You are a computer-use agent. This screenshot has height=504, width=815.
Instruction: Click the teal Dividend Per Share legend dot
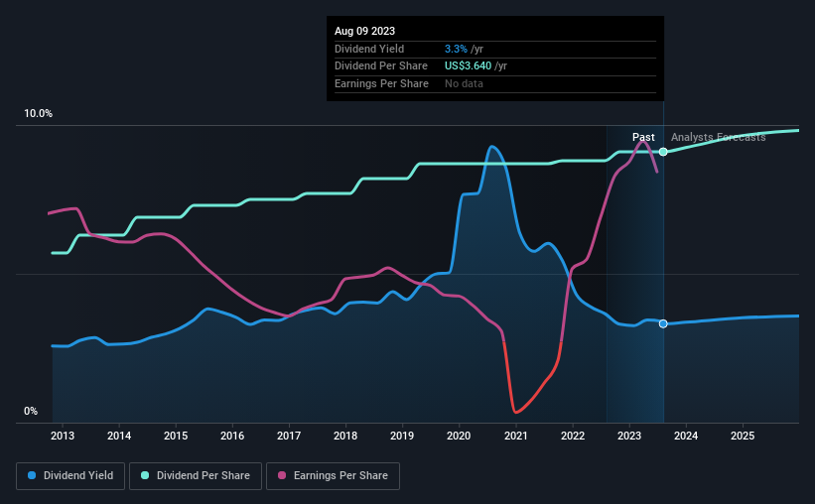coord(145,475)
